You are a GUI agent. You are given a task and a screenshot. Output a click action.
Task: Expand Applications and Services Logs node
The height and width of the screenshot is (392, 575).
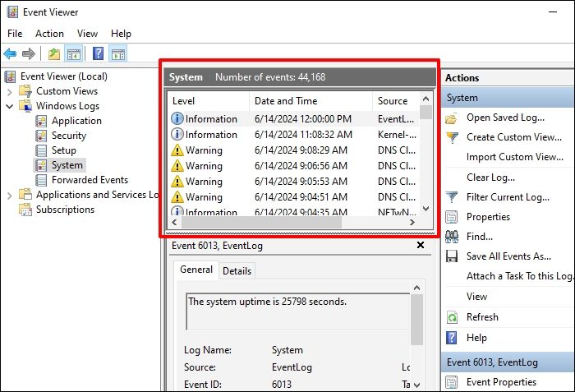coord(10,195)
